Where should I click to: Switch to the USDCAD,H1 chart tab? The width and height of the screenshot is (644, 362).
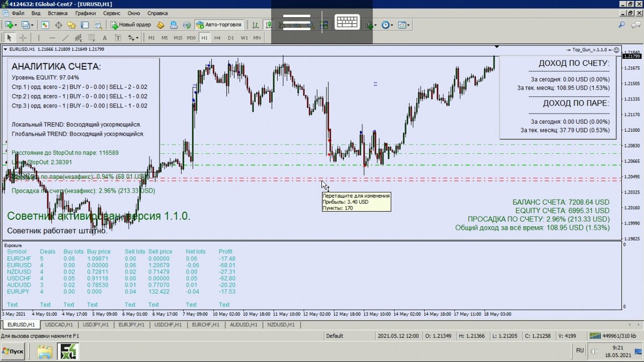pos(59,324)
